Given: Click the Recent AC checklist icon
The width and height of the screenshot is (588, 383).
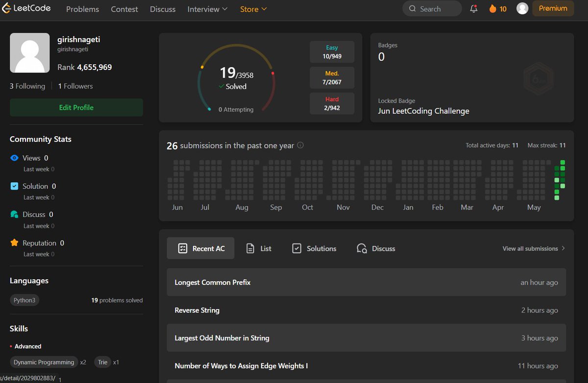Looking at the screenshot, I should [x=182, y=248].
